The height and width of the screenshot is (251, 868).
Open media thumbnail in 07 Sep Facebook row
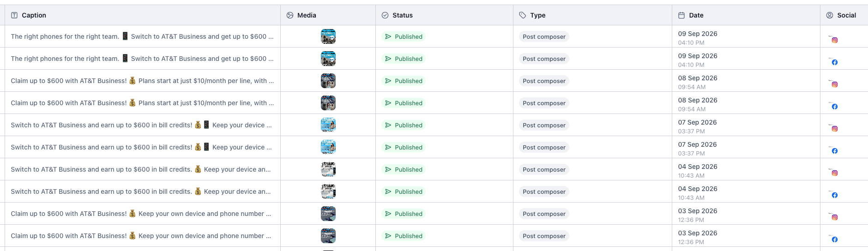[328, 147]
